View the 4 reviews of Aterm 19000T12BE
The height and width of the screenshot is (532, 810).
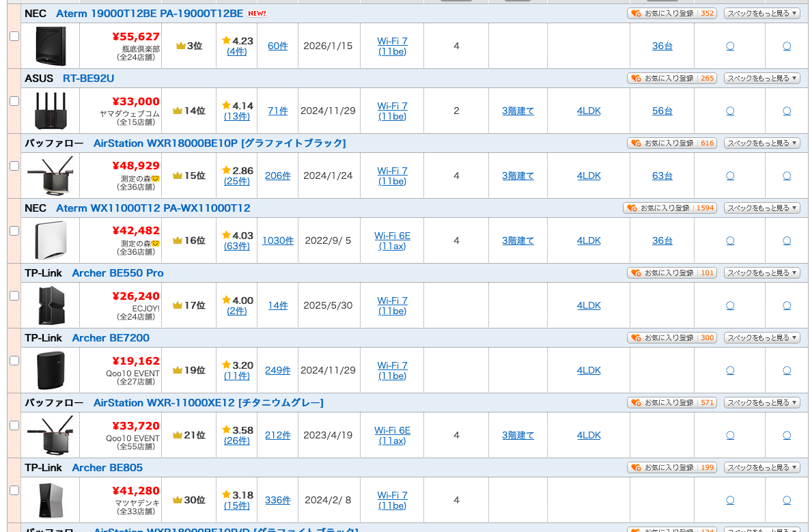pos(236,52)
